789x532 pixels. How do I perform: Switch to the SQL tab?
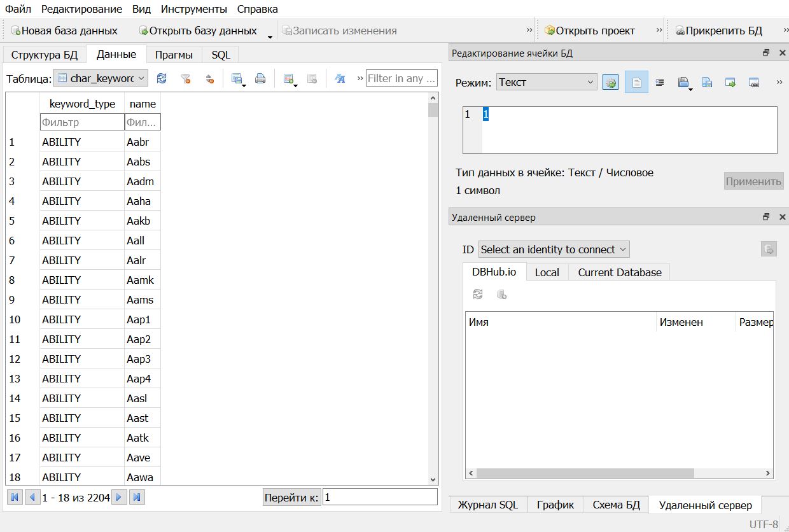(x=221, y=55)
